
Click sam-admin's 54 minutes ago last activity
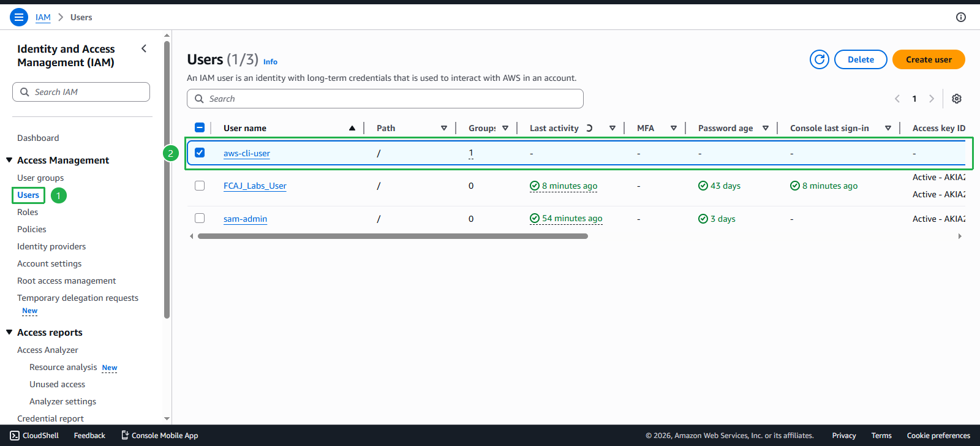pyautogui.click(x=566, y=219)
